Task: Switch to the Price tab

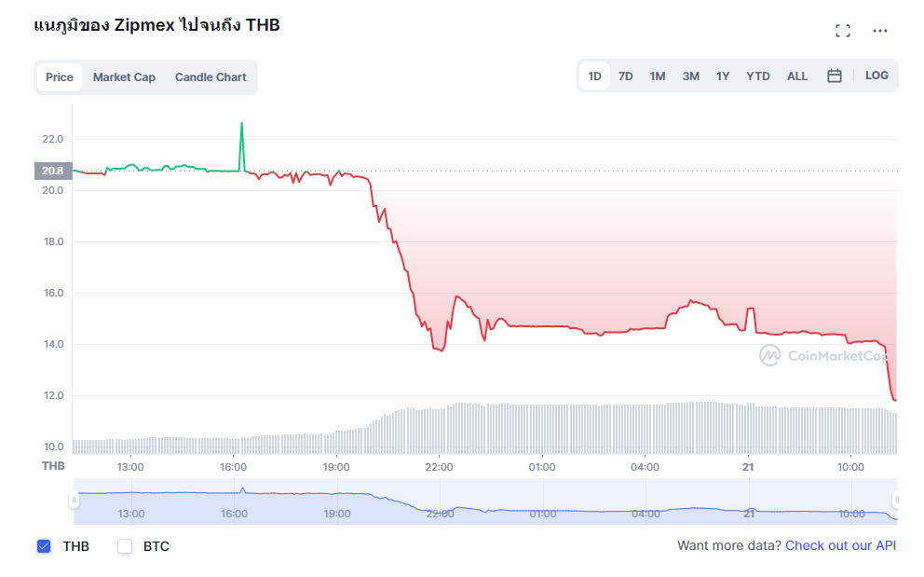Action: pos(60,77)
